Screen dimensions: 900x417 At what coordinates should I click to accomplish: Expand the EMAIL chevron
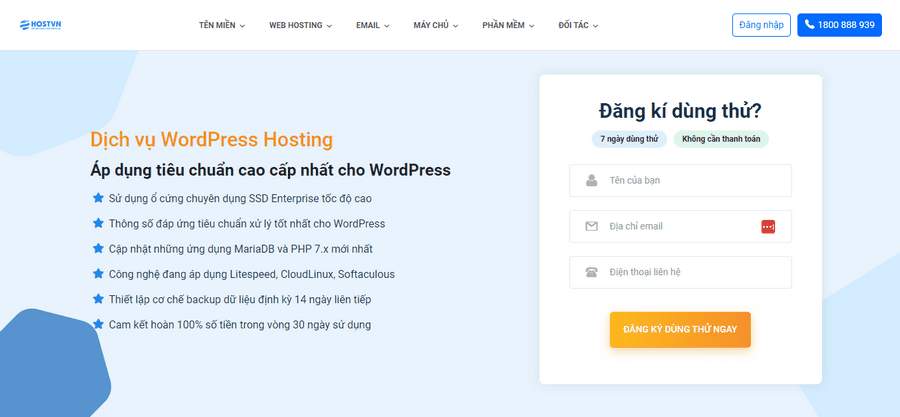(386, 26)
